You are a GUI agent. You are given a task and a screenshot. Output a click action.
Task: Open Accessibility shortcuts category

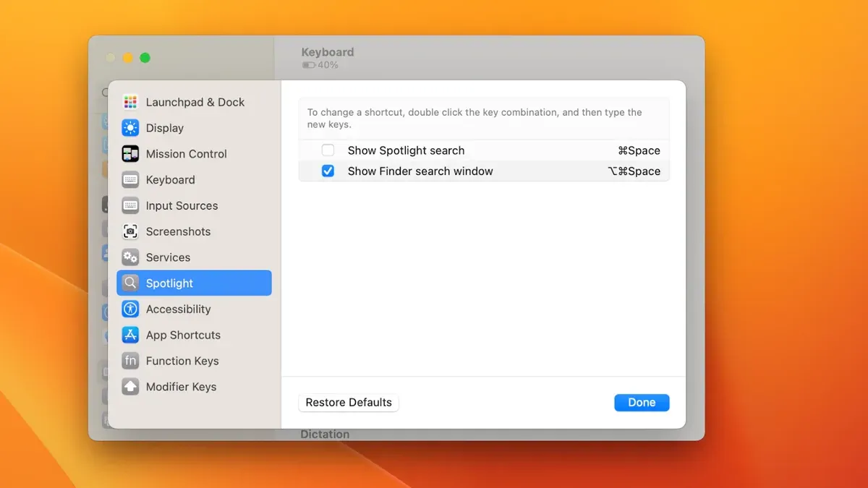194,309
